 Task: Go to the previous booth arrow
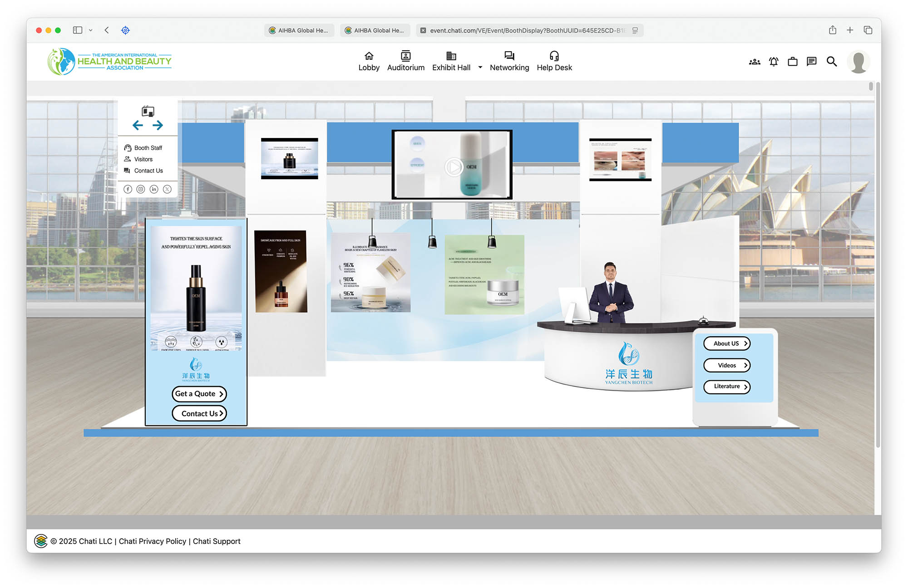point(138,125)
